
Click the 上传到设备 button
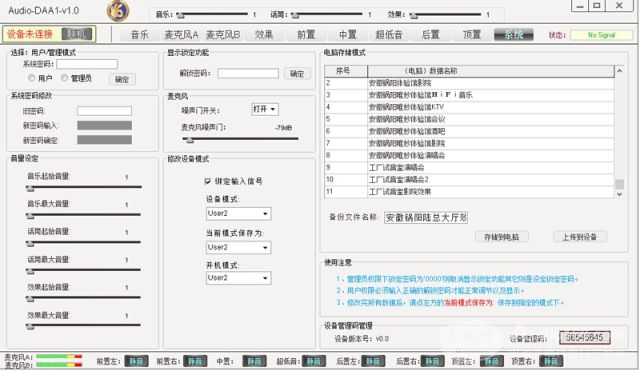[x=580, y=237]
